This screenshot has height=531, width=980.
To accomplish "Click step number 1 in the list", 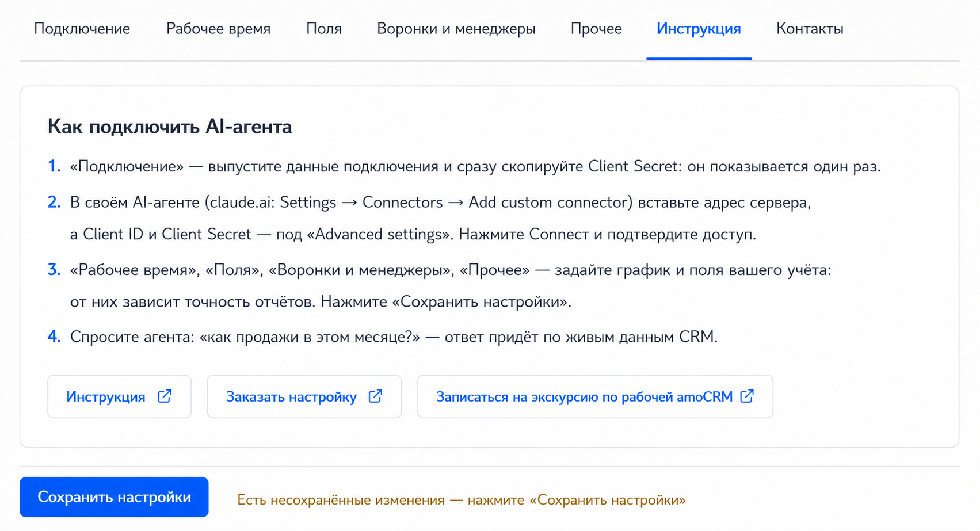I will click(54, 166).
